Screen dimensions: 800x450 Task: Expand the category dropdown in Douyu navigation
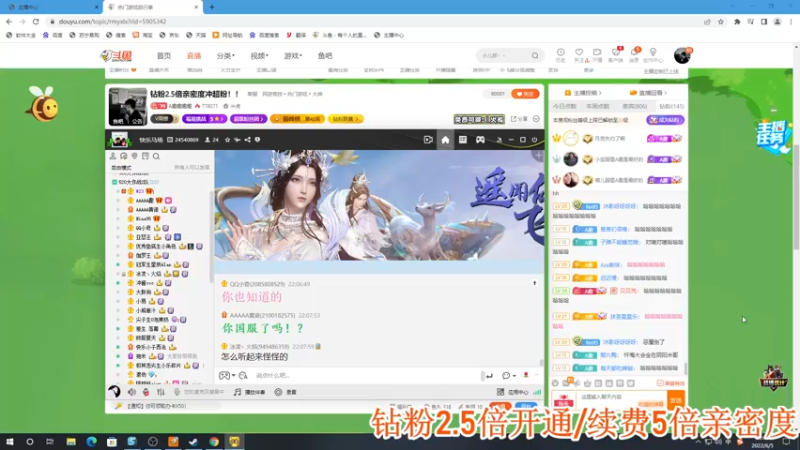tap(225, 56)
